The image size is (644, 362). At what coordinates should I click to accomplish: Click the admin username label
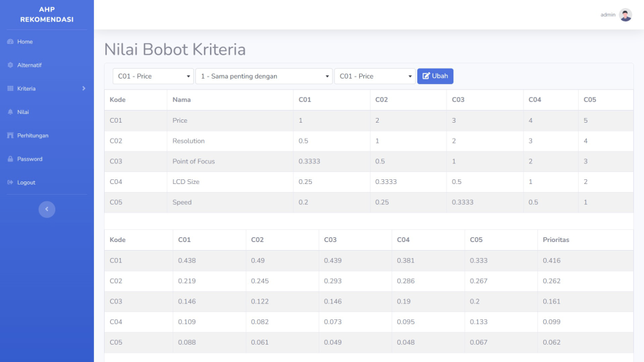point(608,15)
